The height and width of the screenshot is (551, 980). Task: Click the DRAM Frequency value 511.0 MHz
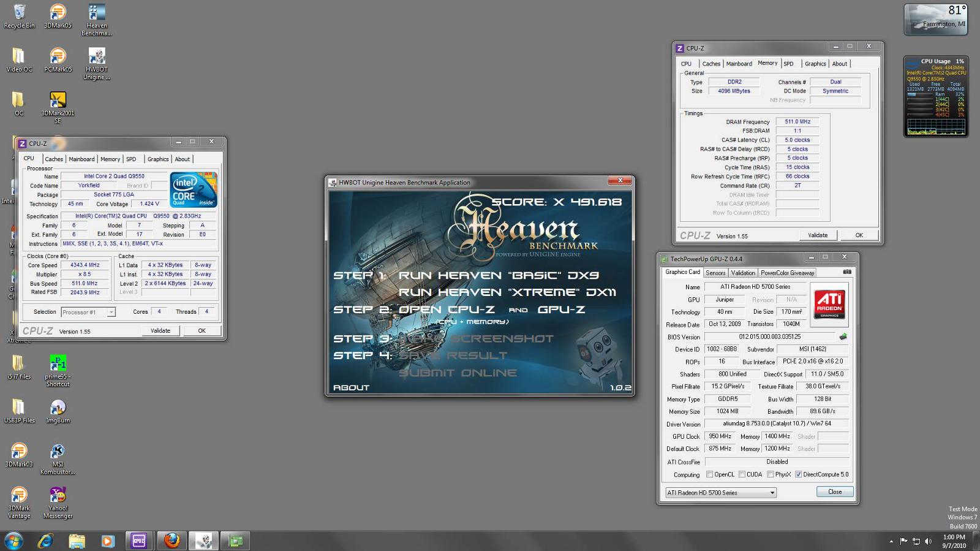pyautogui.click(x=797, y=122)
